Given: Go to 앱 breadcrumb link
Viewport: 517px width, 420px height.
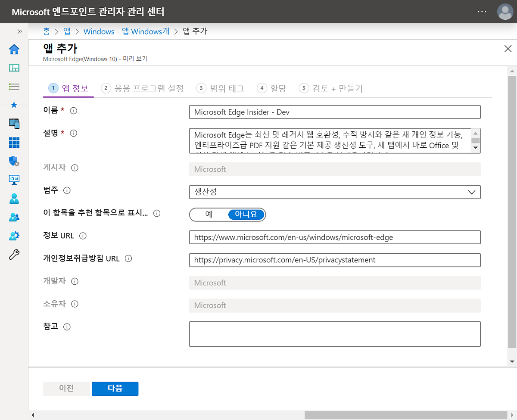Looking at the screenshot, I should [67, 31].
